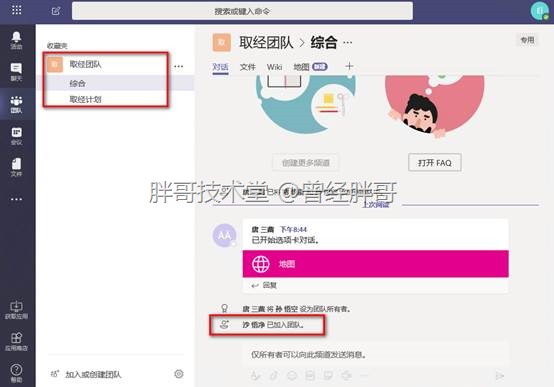554x387 pixels.
Task: Select Teams icon in left rail
Action: click(x=16, y=104)
